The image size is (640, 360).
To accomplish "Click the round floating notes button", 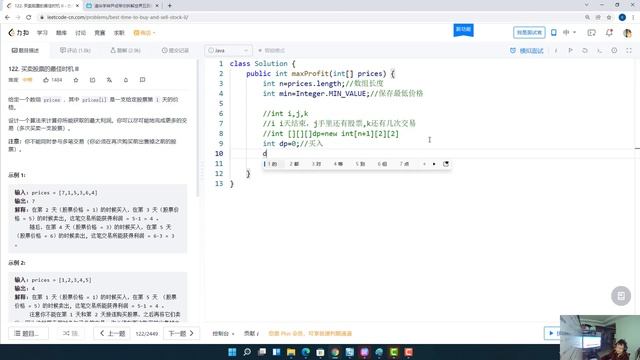I will click(621, 296).
